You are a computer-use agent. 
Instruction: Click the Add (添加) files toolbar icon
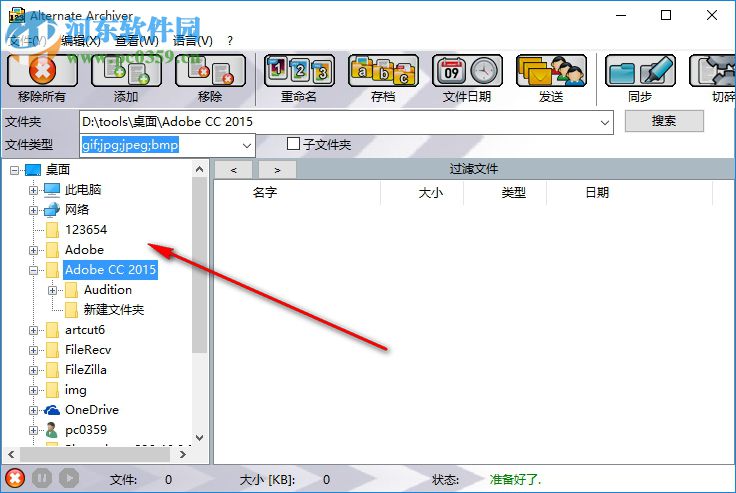[126, 71]
